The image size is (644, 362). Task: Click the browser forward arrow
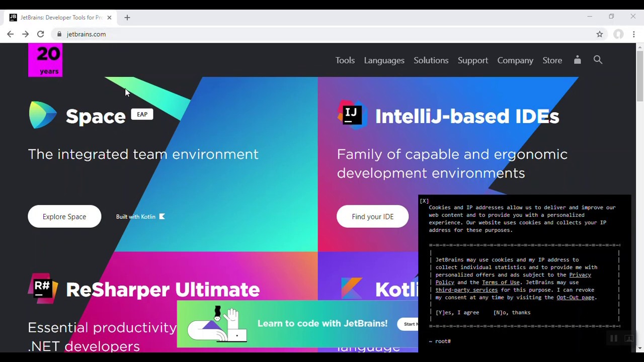coord(25,34)
